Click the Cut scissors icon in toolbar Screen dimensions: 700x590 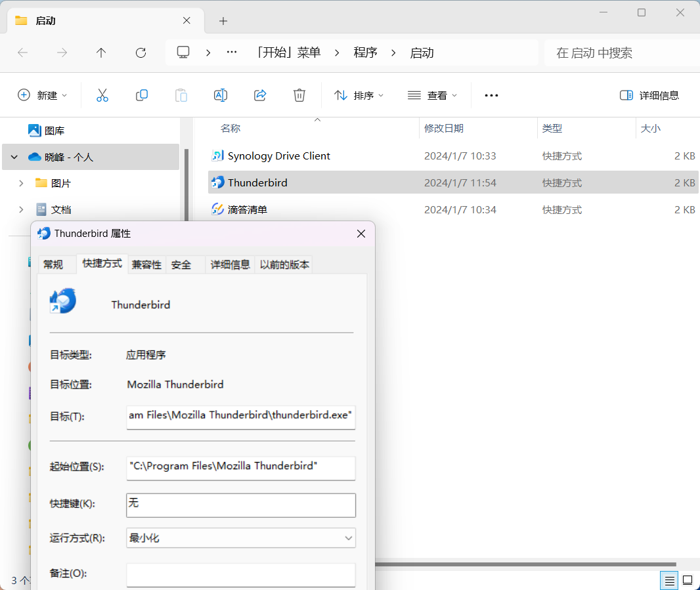102,95
